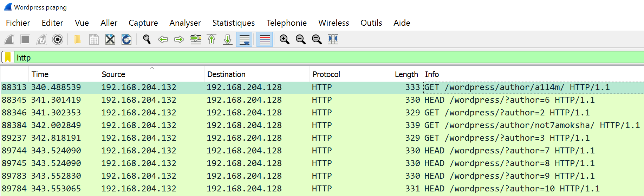The height and width of the screenshot is (196, 644).
Task: Click the zoom in magnifier icon
Action: tap(285, 39)
